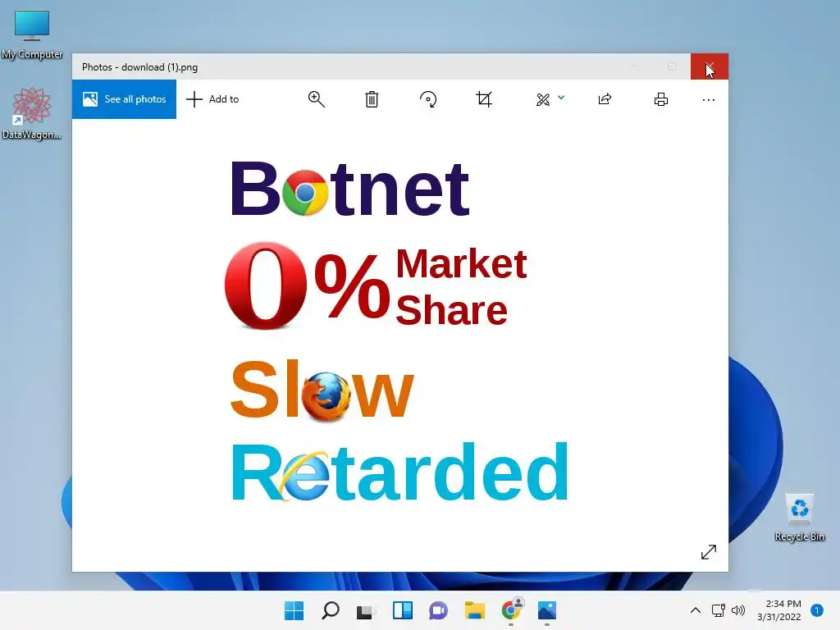Select DataWagon desktop shortcut
Screen dimensions: 840x630
(x=32, y=113)
